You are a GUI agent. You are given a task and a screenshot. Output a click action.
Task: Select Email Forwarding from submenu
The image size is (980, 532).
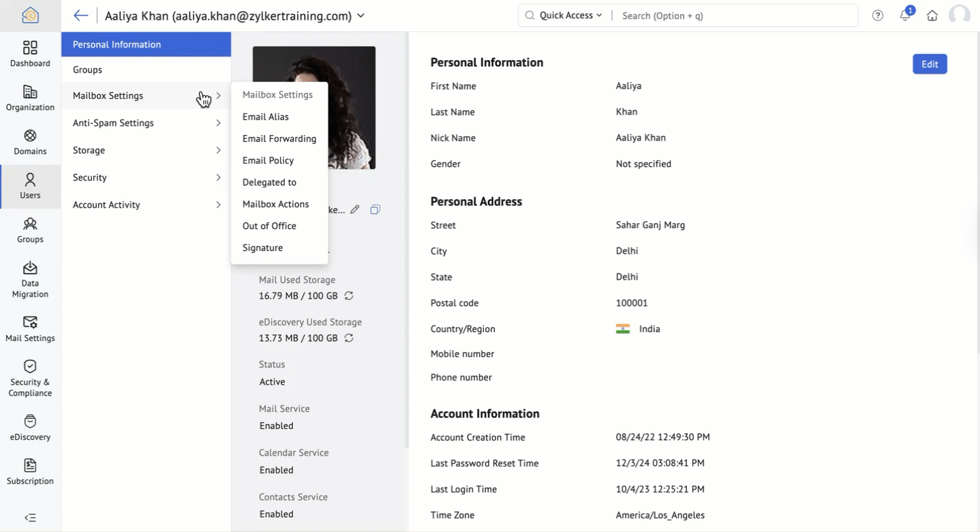(x=279, y=138)
